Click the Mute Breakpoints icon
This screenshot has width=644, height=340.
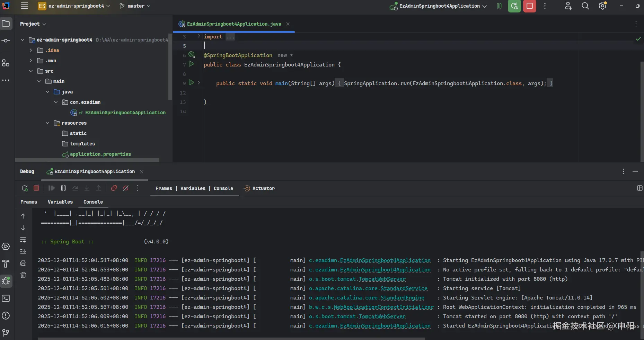[x=126, y=188]
